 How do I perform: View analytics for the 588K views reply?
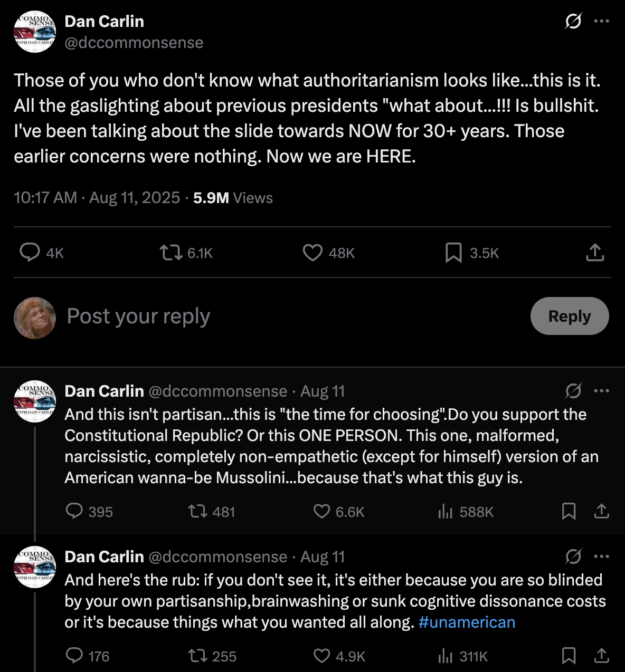click(x=446, y=511)
